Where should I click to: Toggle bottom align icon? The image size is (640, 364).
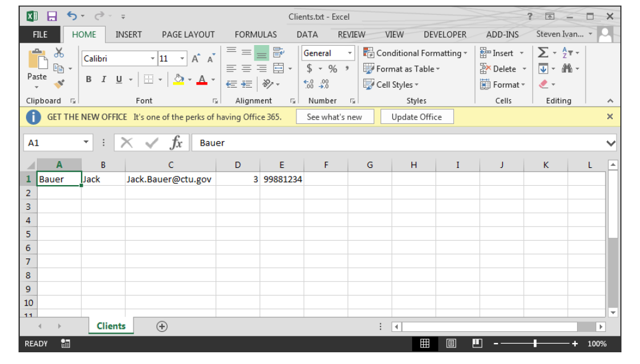[x=262, y=52]
